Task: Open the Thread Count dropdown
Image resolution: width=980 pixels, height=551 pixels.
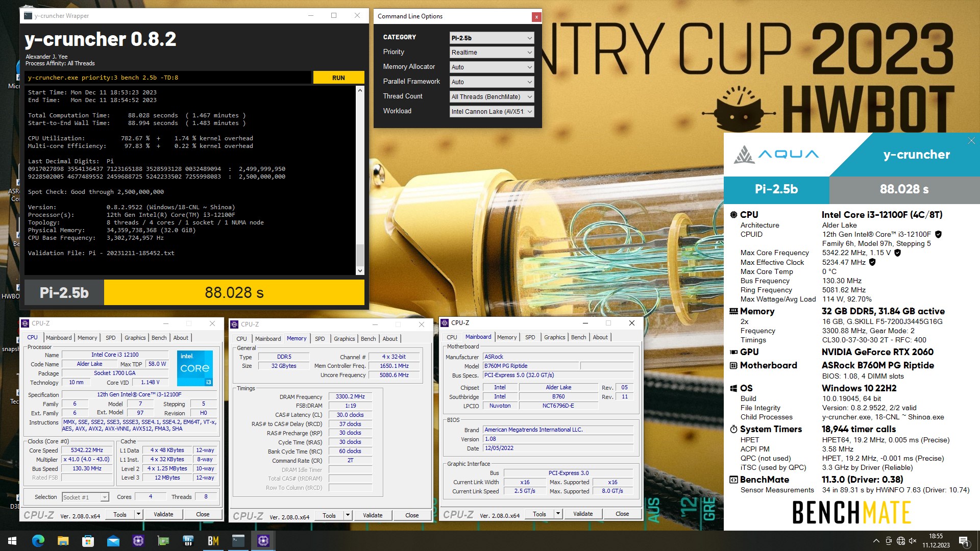Action: 492,97
